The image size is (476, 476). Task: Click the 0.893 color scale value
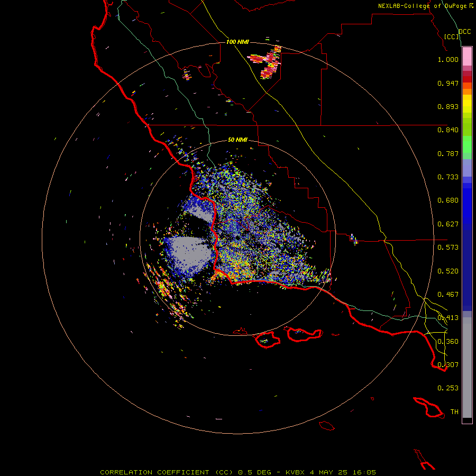[x=448, y=106]
